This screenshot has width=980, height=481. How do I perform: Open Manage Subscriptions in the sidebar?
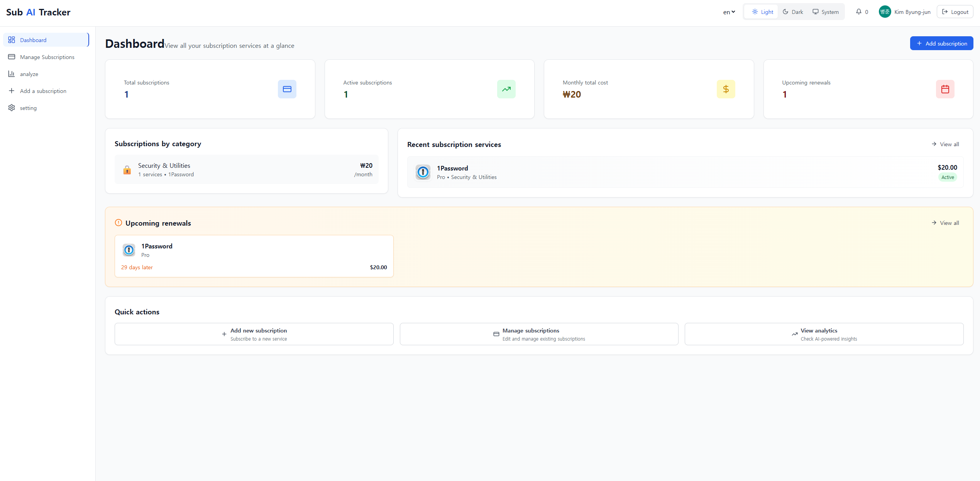(x=47, y=57)
